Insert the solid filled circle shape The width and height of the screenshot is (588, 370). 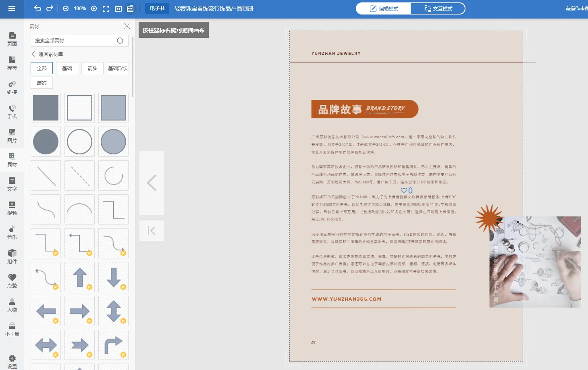[x=46, y=141]
